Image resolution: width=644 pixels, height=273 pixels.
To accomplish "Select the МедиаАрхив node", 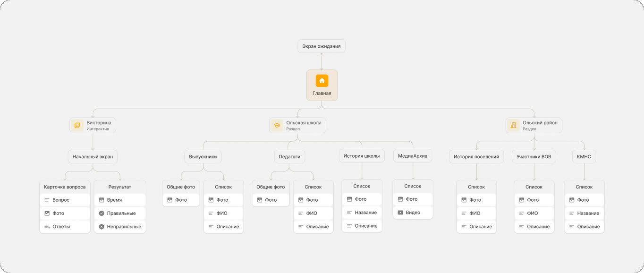I will pyautogui.click(x=413, y=156).
